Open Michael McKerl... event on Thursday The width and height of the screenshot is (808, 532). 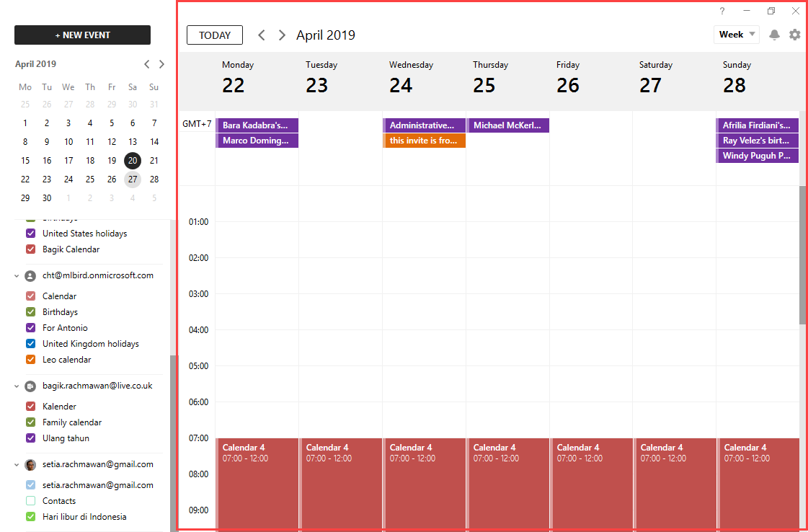508,125
